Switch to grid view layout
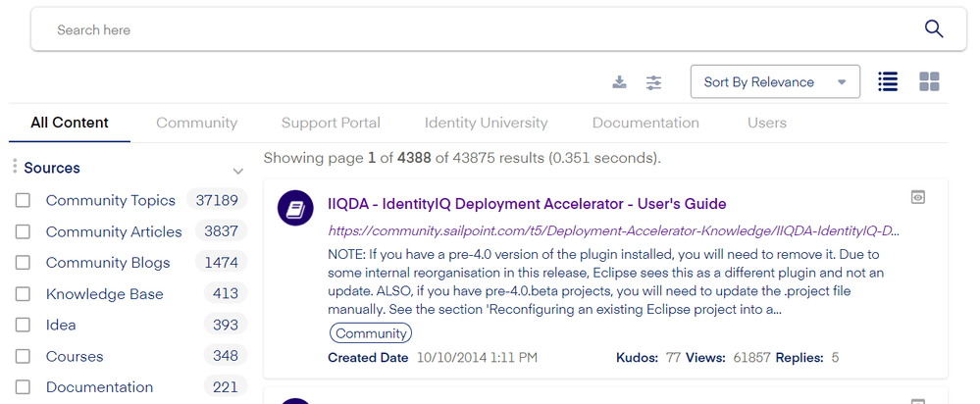The image size is (980, 404). point(929,82)
